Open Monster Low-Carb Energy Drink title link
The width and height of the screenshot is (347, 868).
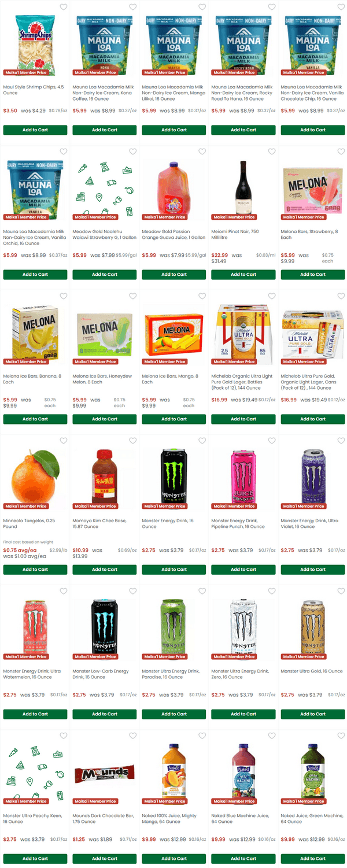(101, 674)
